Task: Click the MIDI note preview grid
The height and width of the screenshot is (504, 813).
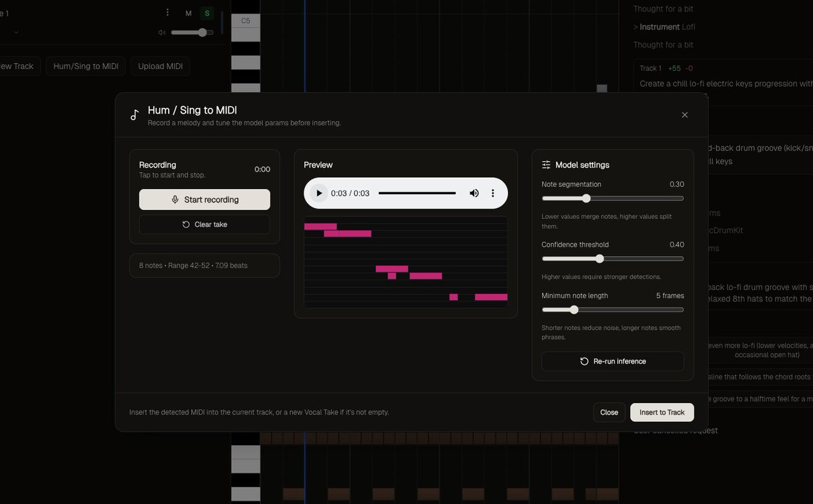Action: point(405,262)
